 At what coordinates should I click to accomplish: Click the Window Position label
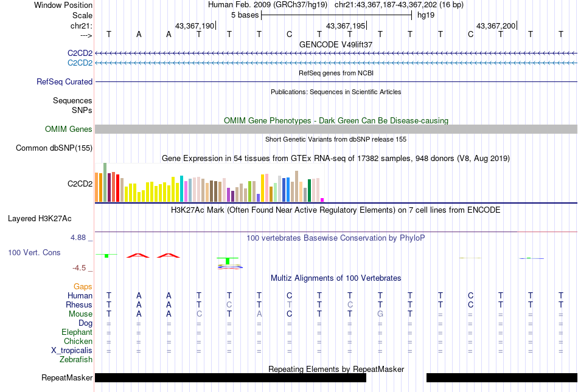pos(63,5)
